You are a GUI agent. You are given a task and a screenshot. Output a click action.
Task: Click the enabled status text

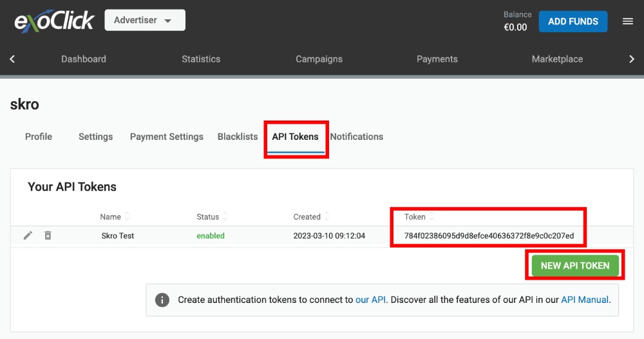point(211,236)
